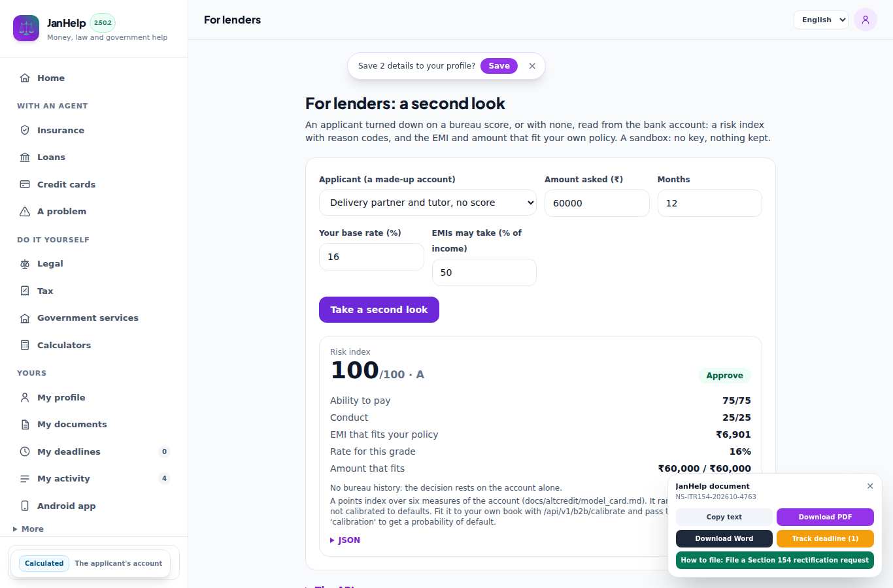Viewport: 893px width, 588px height.
Task: Click the document ID NS-ITR154-202610-4763
Action: (x=716, y=497)
